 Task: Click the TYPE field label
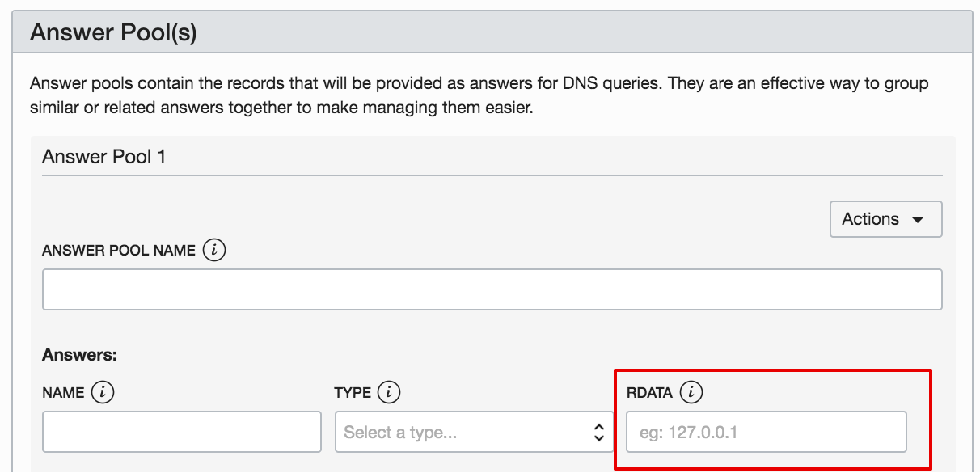coord(353,393)
